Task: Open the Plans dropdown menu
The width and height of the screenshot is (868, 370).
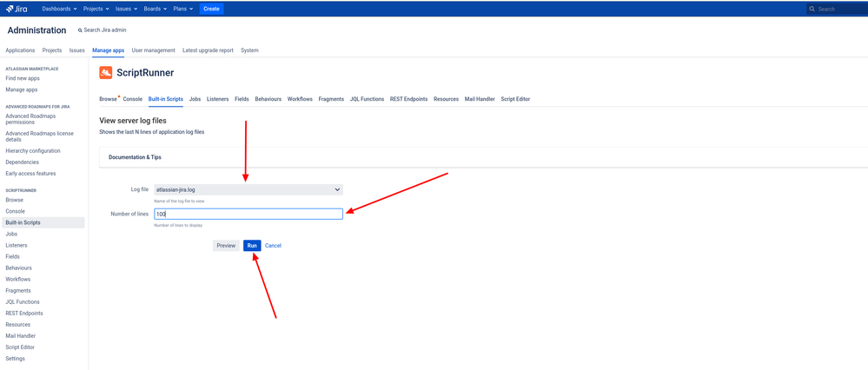Action: click(182, 9)
